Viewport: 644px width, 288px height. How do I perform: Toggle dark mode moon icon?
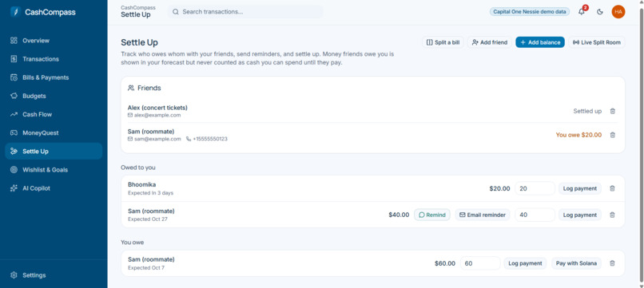coord(599,12)
